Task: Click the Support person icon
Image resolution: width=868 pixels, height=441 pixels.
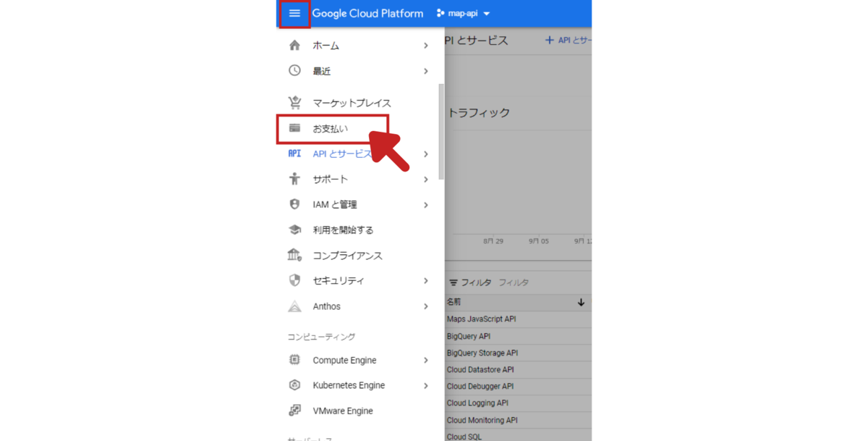Action: [294, 179]
